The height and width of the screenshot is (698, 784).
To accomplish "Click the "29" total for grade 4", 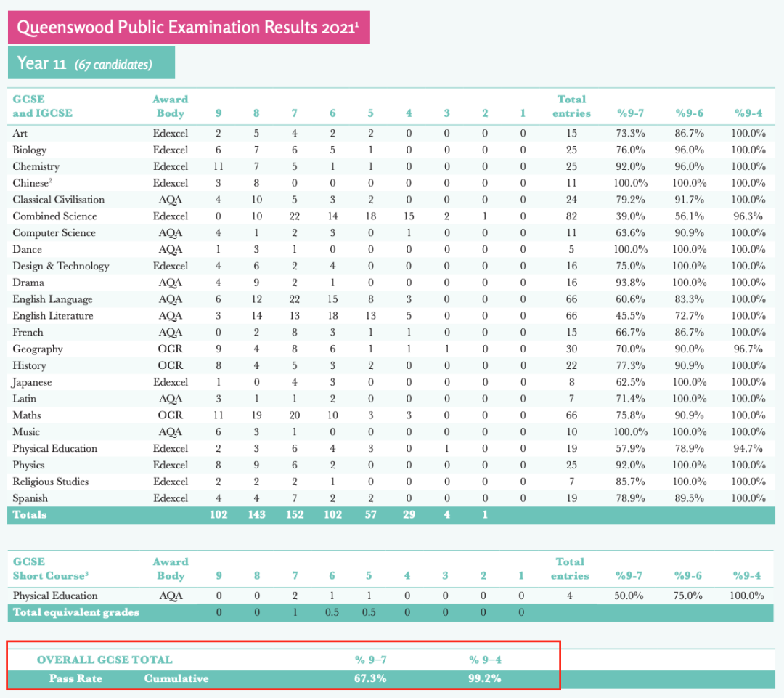I will point(409,514).
